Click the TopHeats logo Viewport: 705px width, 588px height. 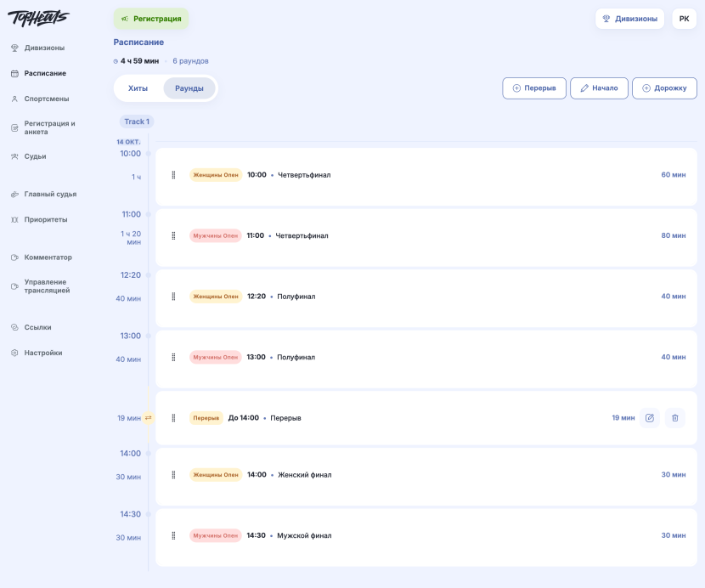click(x=38, y=18)
